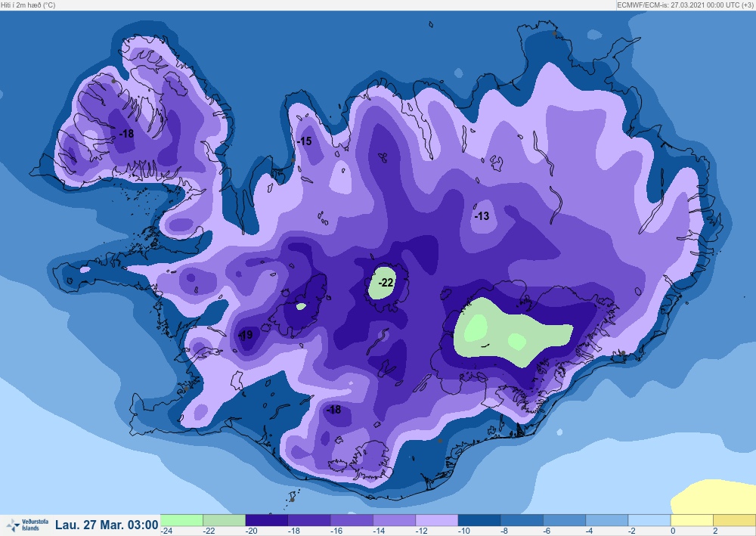The height and width of the screenshot is (536, 756).
Task: Point at the "-12" legend scale label
Action: (x=421, y=531)
